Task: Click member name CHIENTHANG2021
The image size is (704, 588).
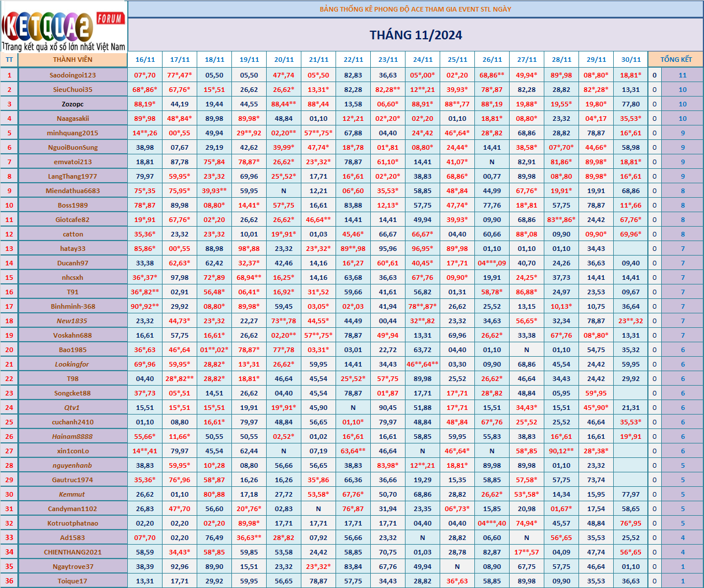Action: tap(72, 552)
